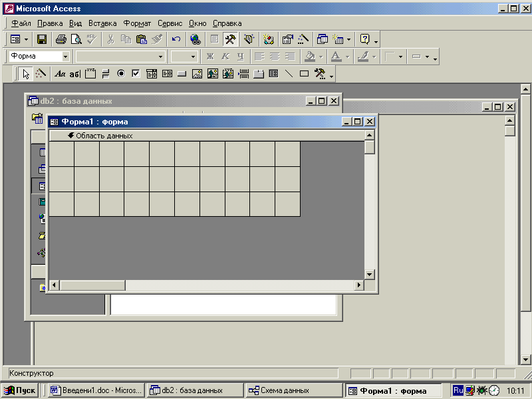Open More Controls in the toolbox
This screenshot has height=399, width=532.
[320, 74]
